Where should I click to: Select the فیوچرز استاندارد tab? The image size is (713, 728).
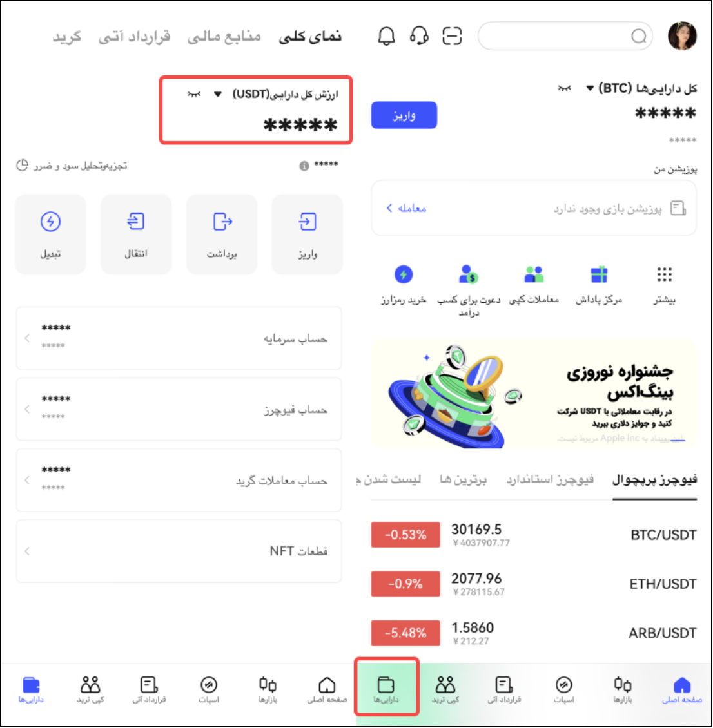[x=550, y=479]
